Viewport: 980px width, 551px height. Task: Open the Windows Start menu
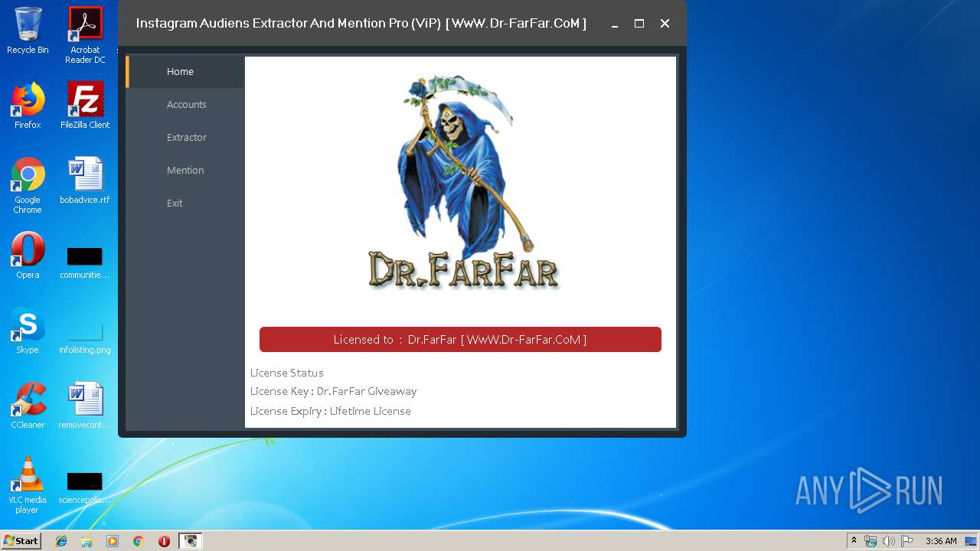coord(21,541)
